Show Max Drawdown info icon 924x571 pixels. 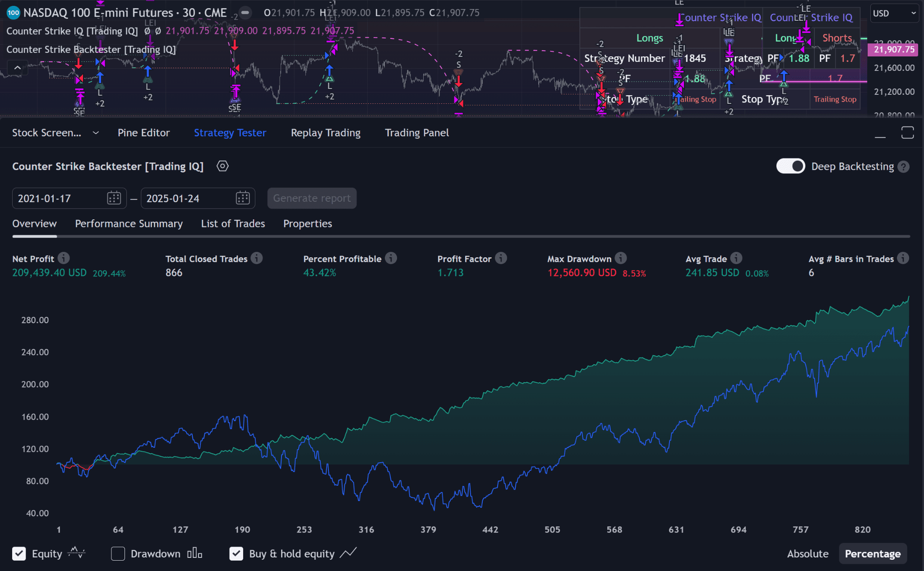pyautogui.click(x=621, y=258)
